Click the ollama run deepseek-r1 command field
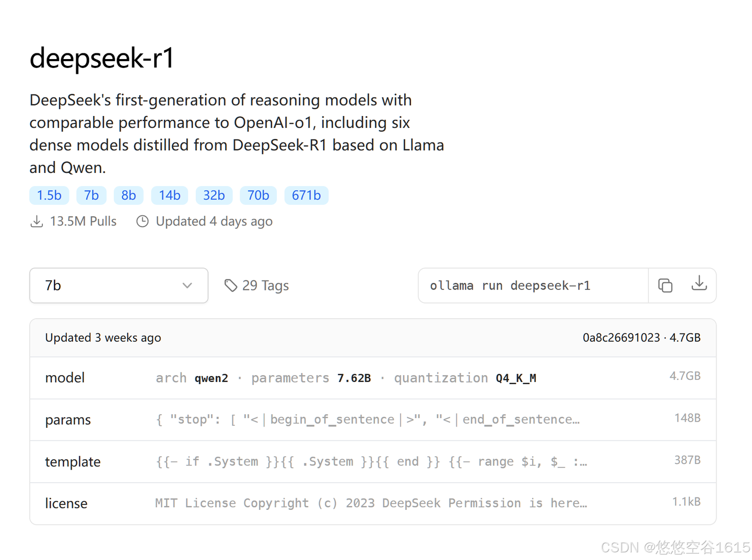The width and height of the screenshot is (752, 560). (533, 285)
